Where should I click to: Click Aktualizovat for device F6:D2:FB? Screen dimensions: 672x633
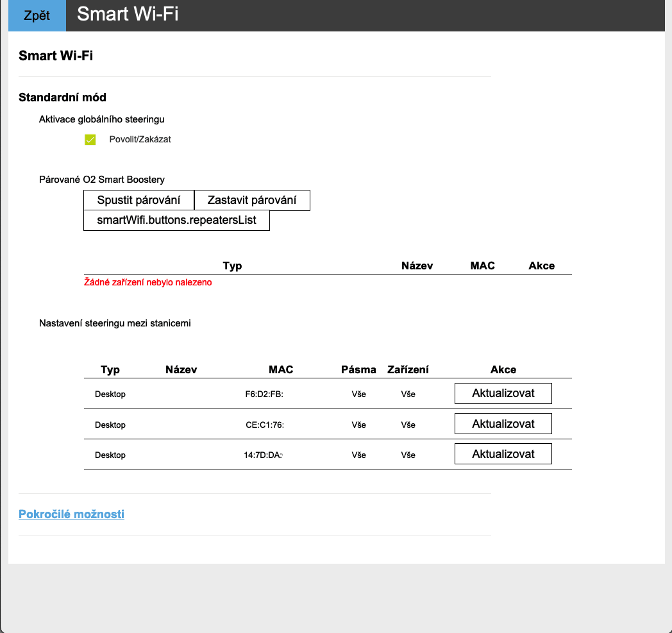(503, 393)
